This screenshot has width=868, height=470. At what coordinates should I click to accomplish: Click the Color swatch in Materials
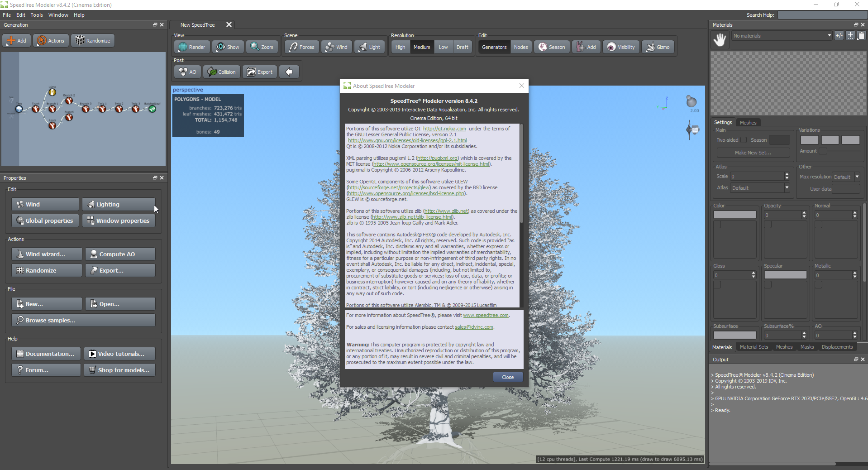(x=735, y=215)
